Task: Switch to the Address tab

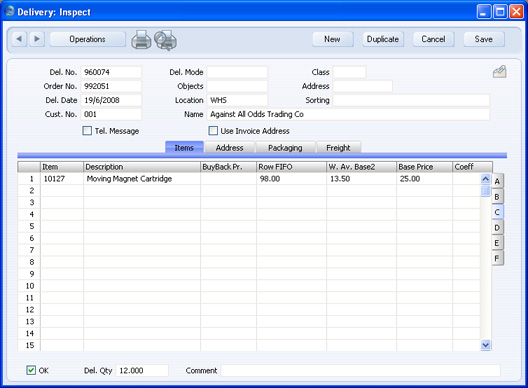Action: pyautogui.click(x=230, y=148)
